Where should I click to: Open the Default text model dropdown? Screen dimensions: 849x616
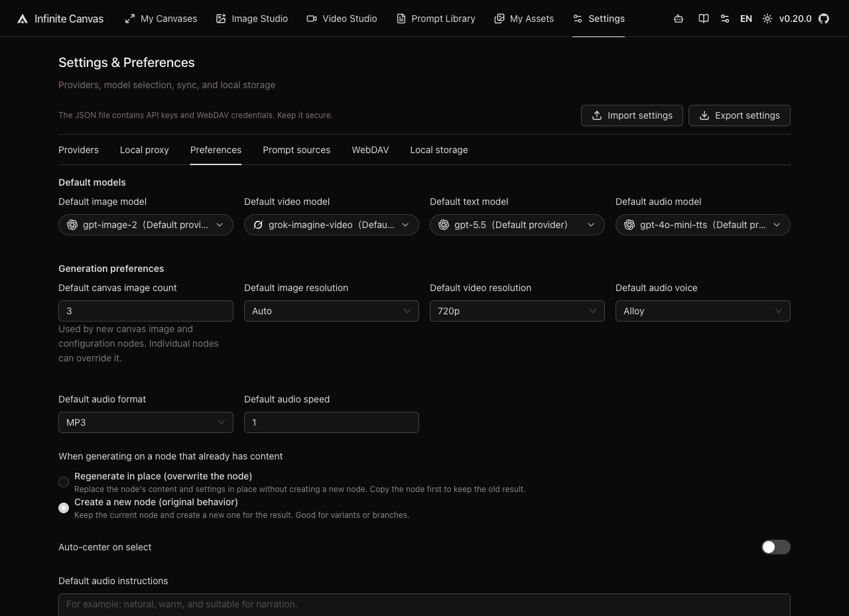tap(517, 225)
